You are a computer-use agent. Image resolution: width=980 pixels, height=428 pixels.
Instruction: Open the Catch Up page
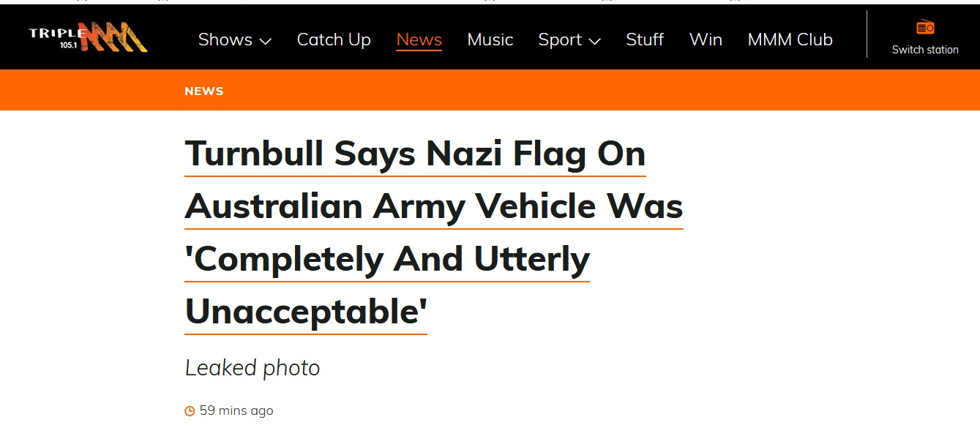tap(334, 40)
